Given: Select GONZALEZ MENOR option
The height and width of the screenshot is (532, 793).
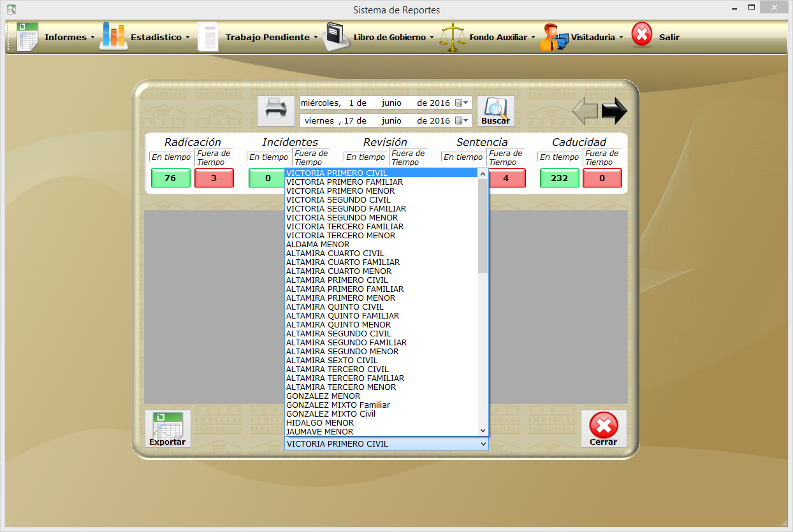Looking at the screenshot, I should point(381,396).
